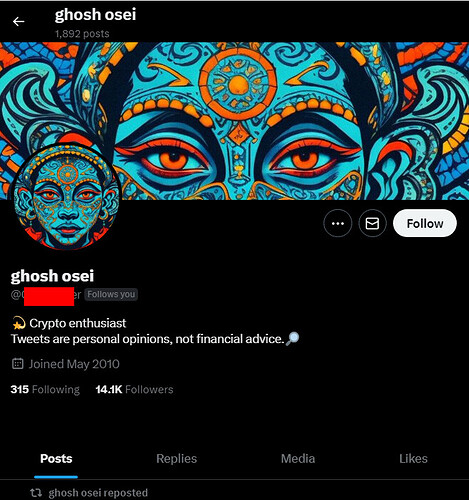
Task: Open the 14.1K Followers list
Action: coord(134,389)
